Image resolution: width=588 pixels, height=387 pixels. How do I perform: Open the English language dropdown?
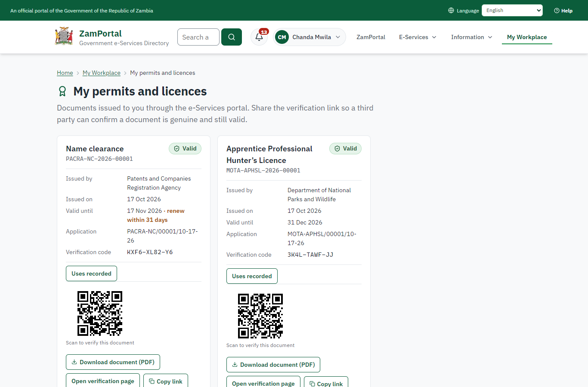512,10
